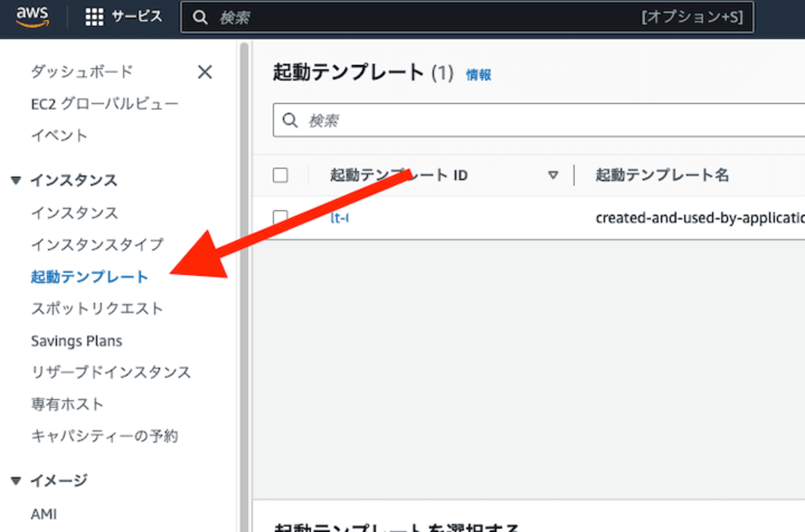This screenshot has width=805, height=532.
Task: Open スポットリクエスト in the sidebar
Action: pyautogui.click(x=97, y=309)
